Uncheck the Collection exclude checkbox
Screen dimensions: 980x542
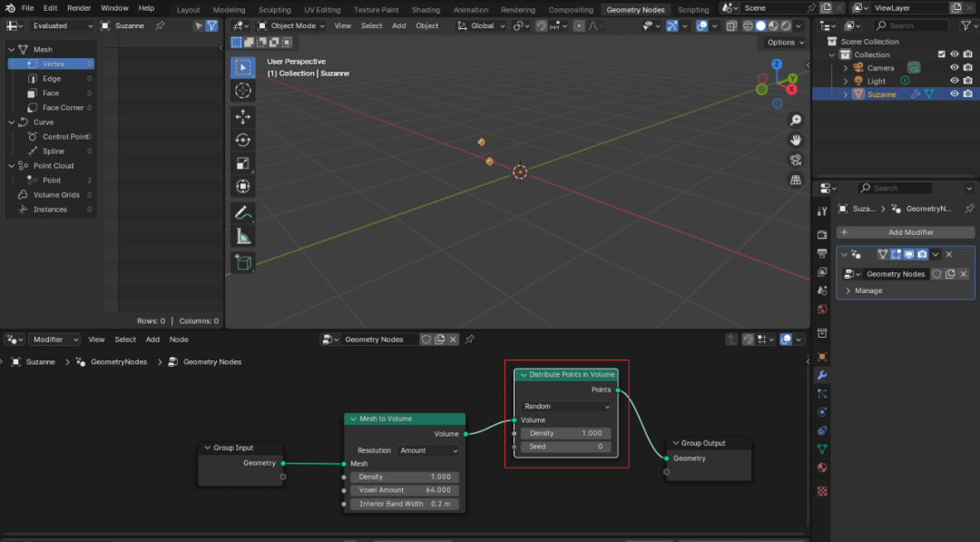click(x=941, y=54)
